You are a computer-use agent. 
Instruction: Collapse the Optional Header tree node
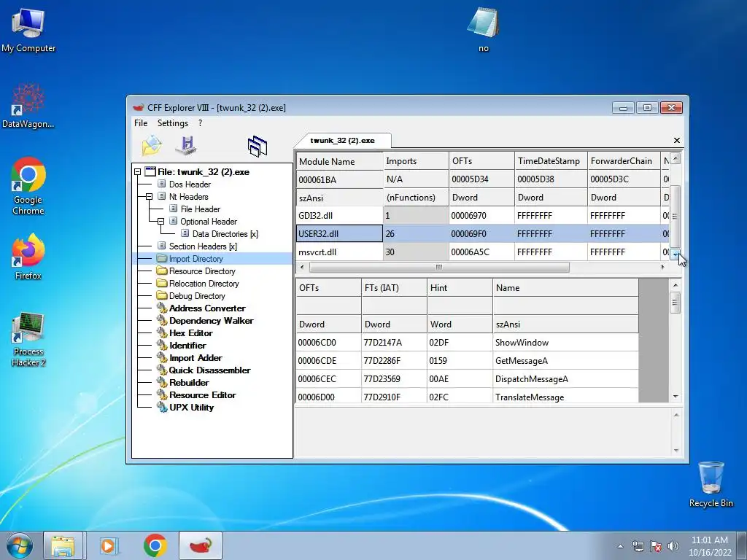coord(160,222)
